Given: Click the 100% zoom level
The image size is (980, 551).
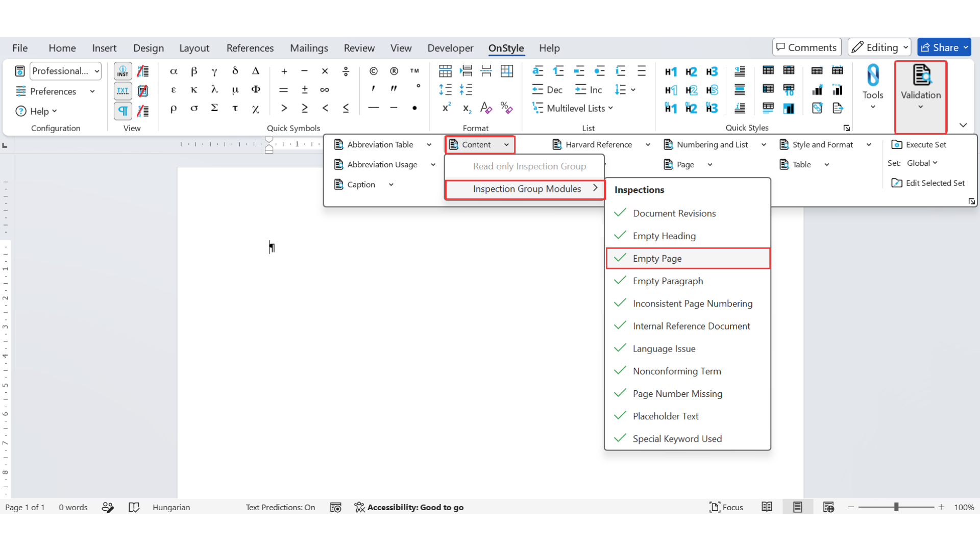Looking at the screenshot, I should coord(964,507).
